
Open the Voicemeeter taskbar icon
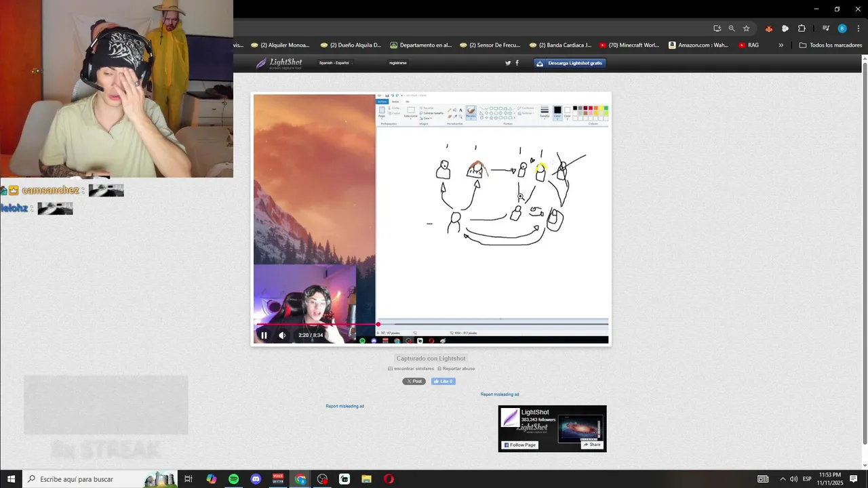coord(278,479)
